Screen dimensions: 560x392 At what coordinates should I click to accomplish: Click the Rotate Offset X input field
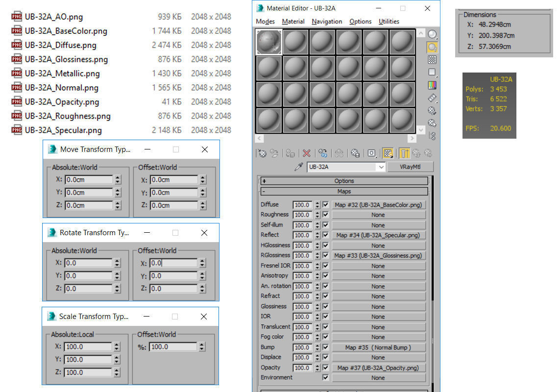click(173, 263)
